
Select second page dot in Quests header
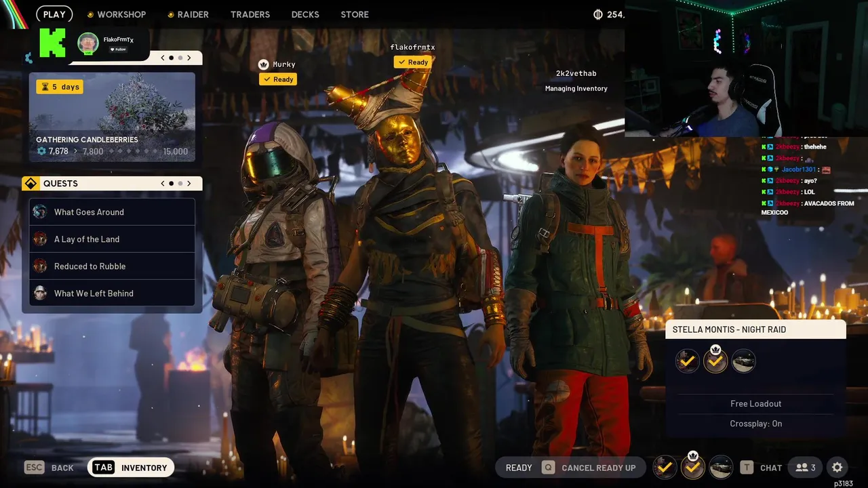click(x=180, y=183)
